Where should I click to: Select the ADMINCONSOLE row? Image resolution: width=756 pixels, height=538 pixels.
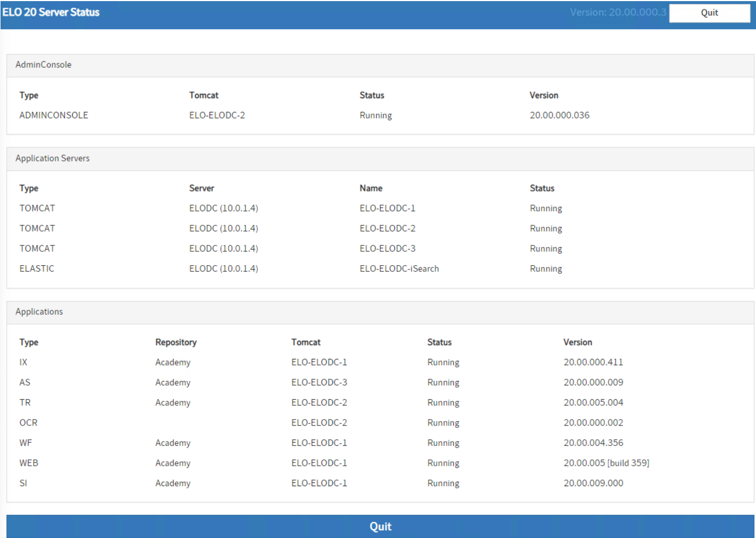[53, 115]
